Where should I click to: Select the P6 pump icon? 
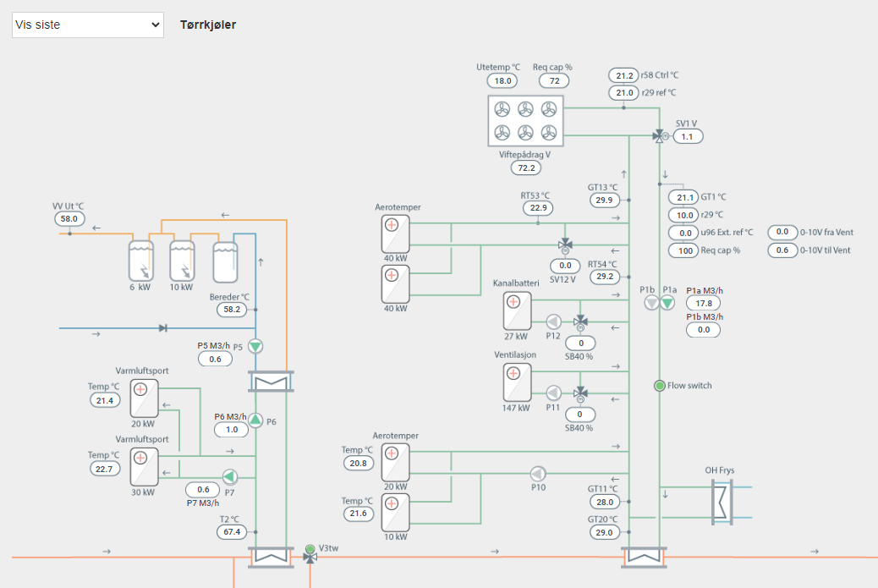click(255, 421)
